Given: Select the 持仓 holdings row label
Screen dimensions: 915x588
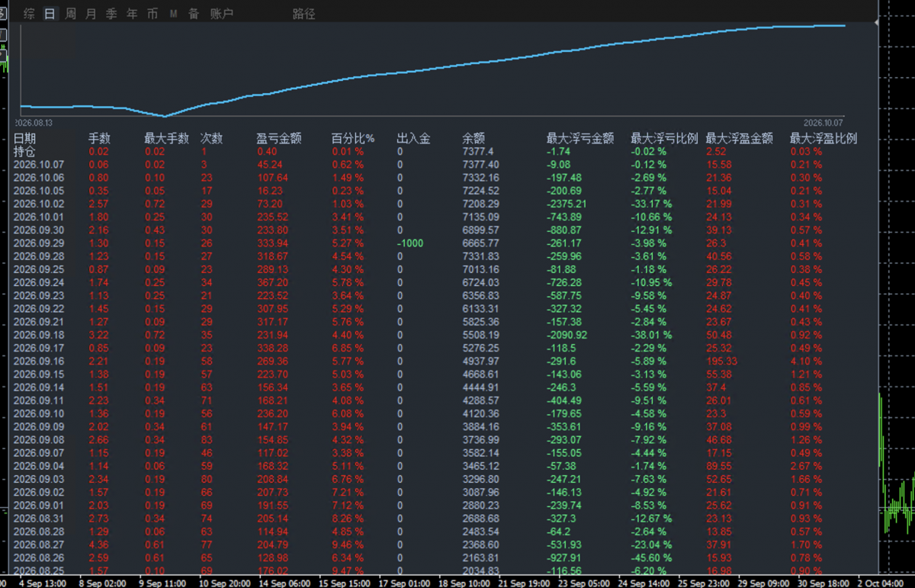Looking at the screenshot, I should coord(24,151).
